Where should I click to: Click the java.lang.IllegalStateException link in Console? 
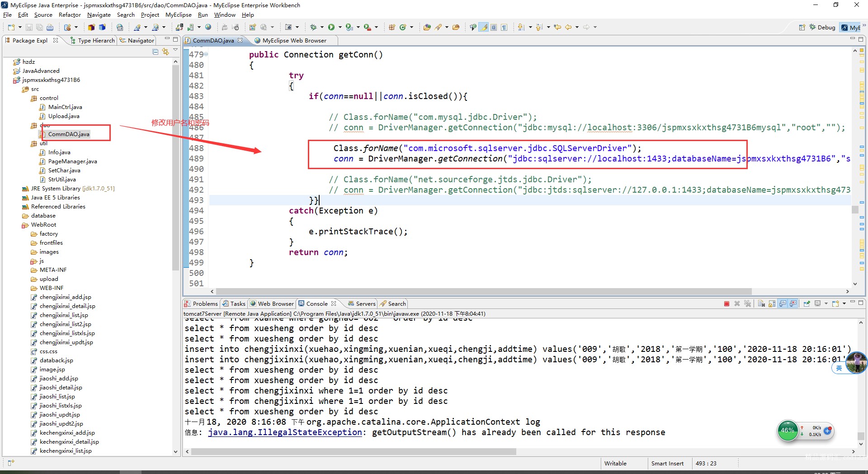click(x=285, y=432)
